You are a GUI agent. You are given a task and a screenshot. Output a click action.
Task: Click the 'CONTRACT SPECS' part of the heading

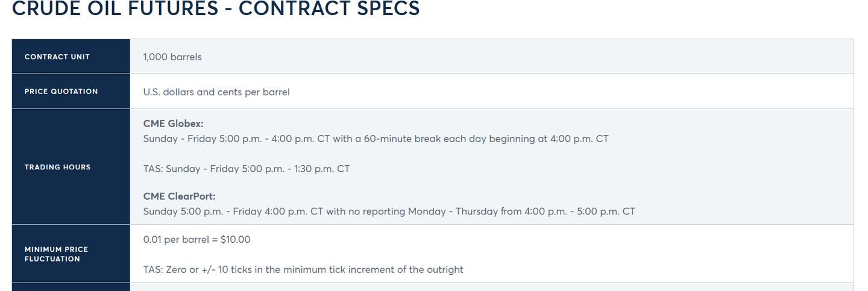click(329, 8)
